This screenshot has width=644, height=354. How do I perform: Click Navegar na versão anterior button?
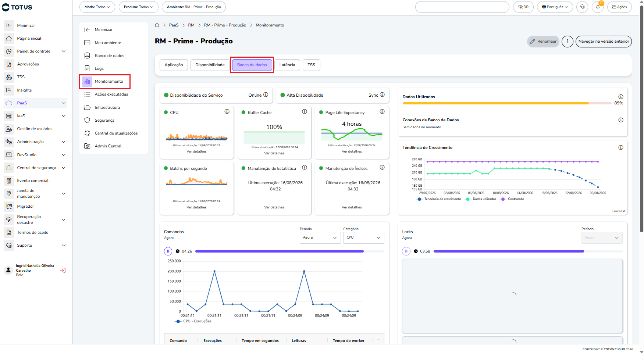tap(604, 42)
